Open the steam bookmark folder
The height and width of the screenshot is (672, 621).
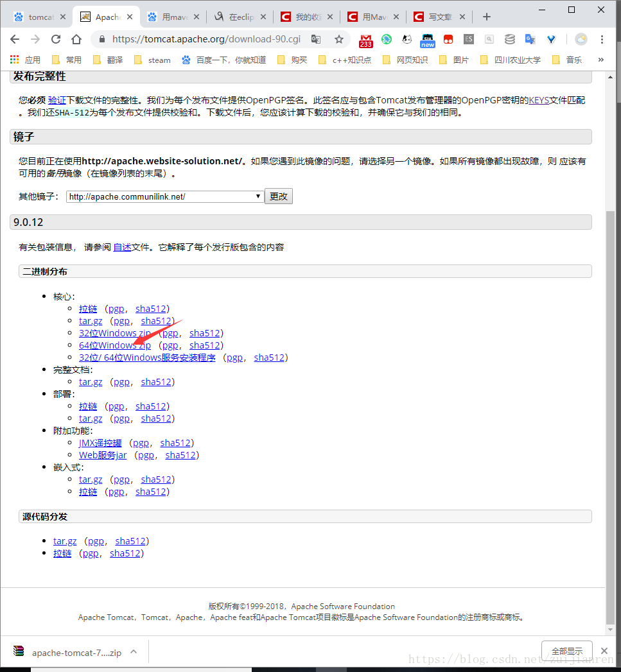[x=153, y=60]
